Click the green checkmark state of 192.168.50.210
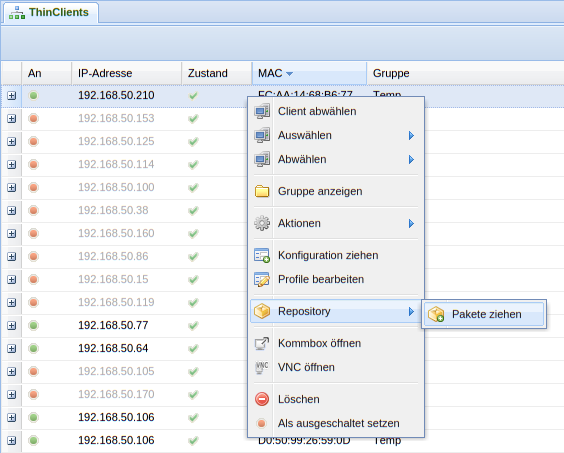 [193, 96]
